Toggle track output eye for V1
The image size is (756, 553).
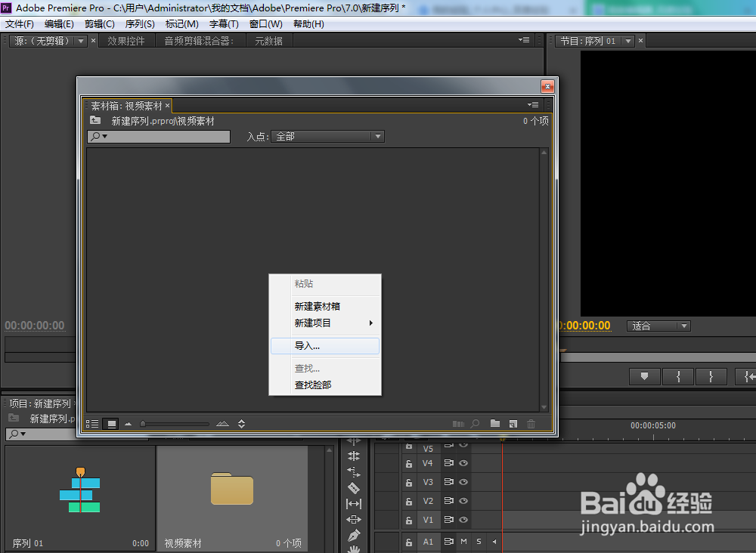(463, 520)
